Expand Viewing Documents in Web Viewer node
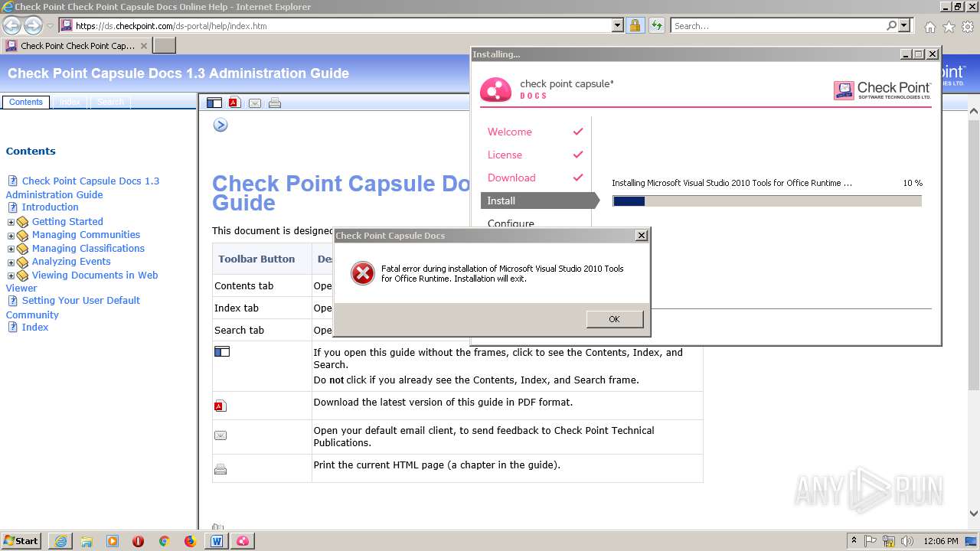980x551 pixels. [11, 275]
